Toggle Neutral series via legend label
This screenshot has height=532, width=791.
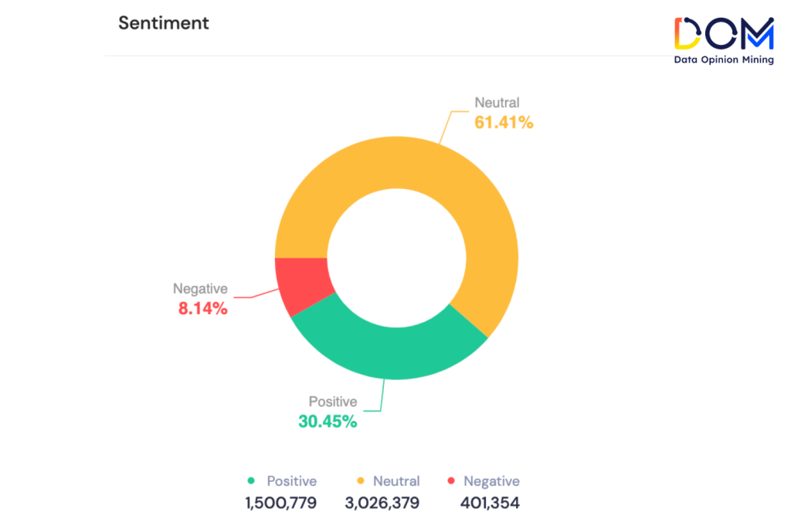pyautogui.click(x=396, y=481)
